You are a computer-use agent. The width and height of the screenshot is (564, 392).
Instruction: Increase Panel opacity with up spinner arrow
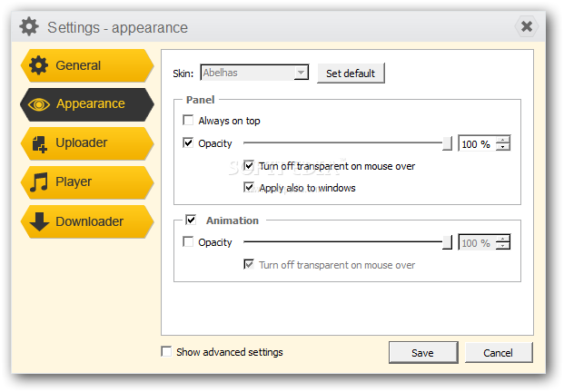503,140
